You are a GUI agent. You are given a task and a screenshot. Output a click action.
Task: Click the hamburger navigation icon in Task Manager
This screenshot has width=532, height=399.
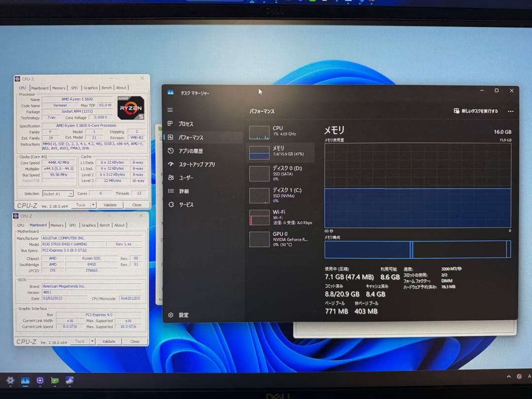[x=169, y=109]
